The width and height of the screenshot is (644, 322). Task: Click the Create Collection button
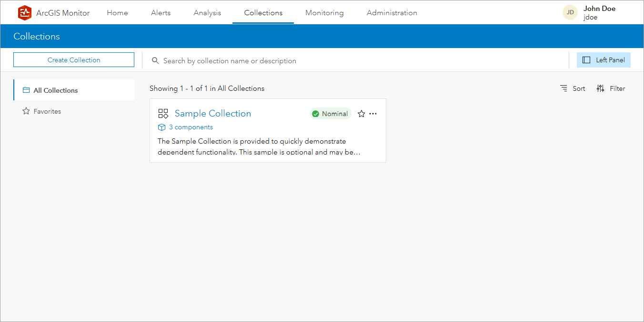point(73,60)
